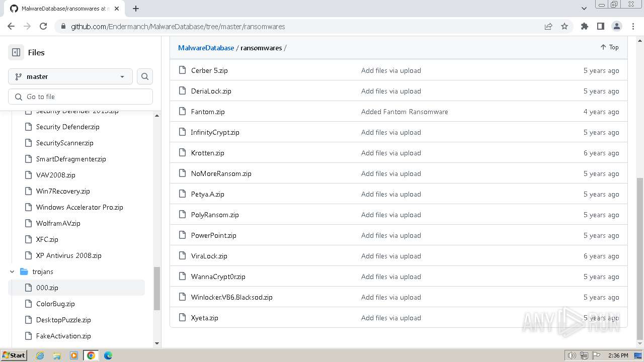The width and height of the screenshot is (644, 362).
Task: Open Microsoft Edge from taskbar
Action: tap(108, 355)
